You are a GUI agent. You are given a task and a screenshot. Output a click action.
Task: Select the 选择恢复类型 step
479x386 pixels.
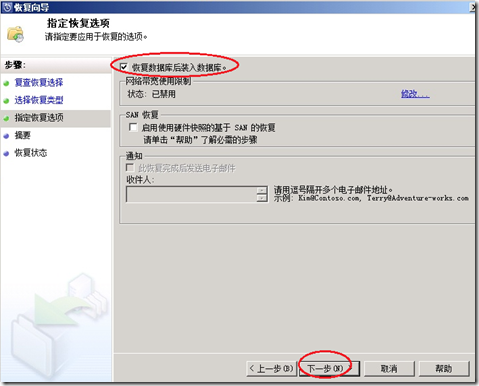point(39,100)
